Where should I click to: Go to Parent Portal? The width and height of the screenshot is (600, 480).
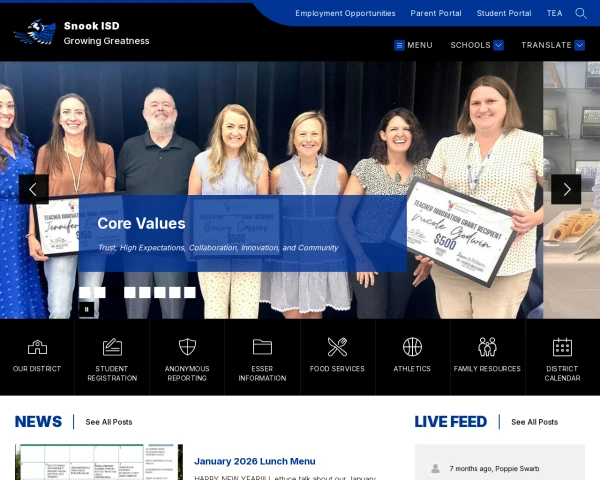436,13
